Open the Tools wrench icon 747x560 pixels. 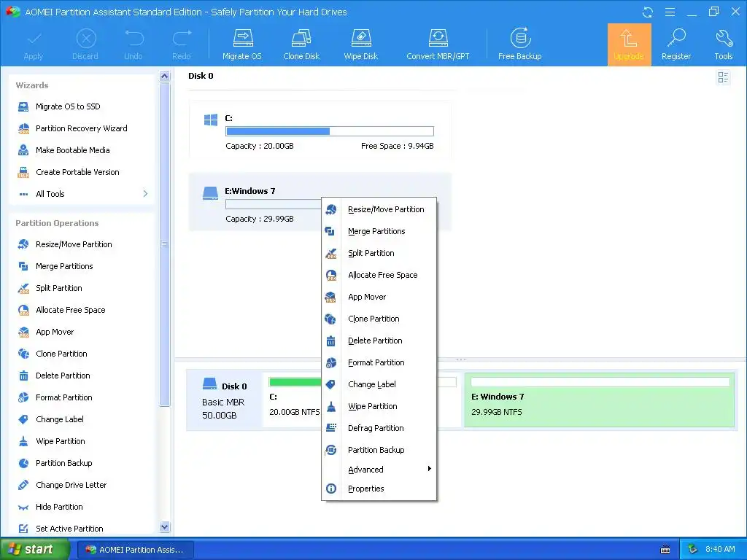click(723, 44)
